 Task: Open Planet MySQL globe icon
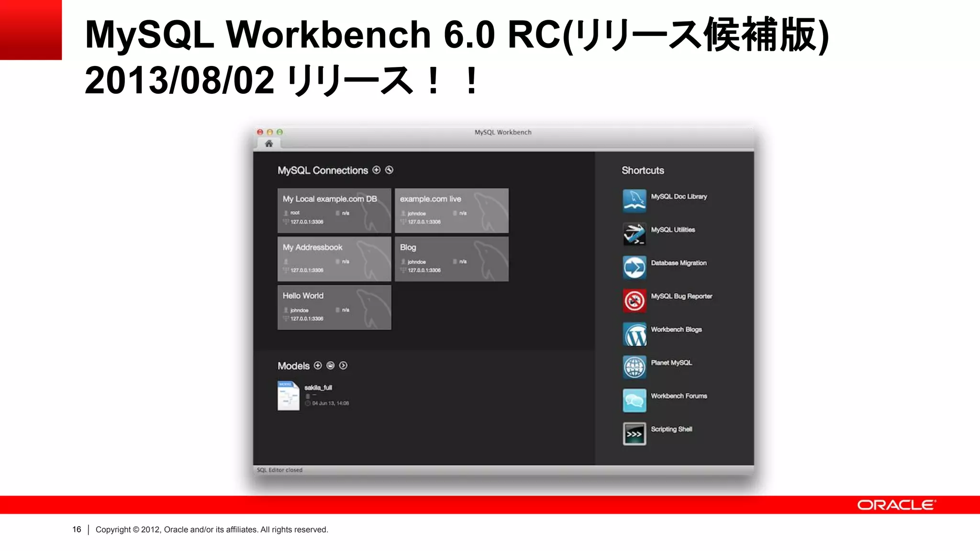[x=635, y=367]
